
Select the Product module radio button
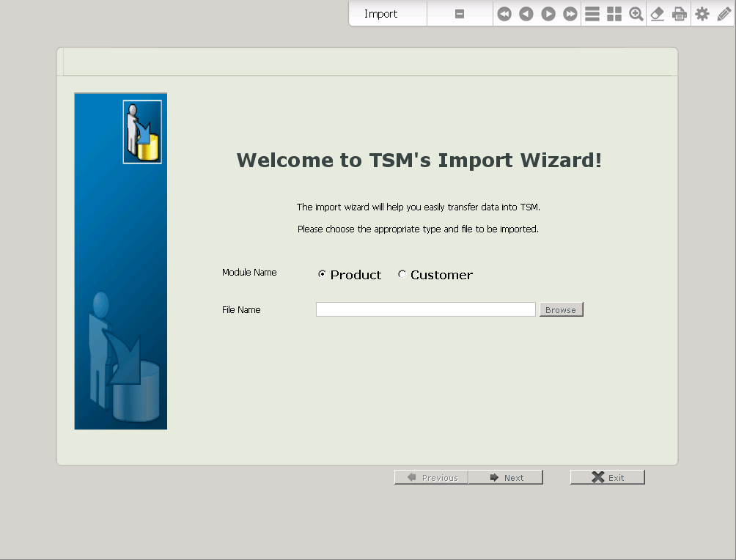pos(322,274)
